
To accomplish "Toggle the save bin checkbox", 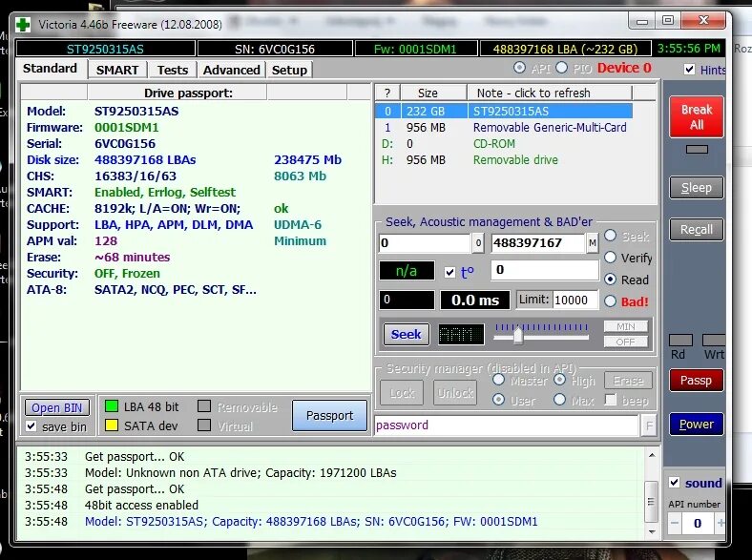I will click(x=31, y=425).
